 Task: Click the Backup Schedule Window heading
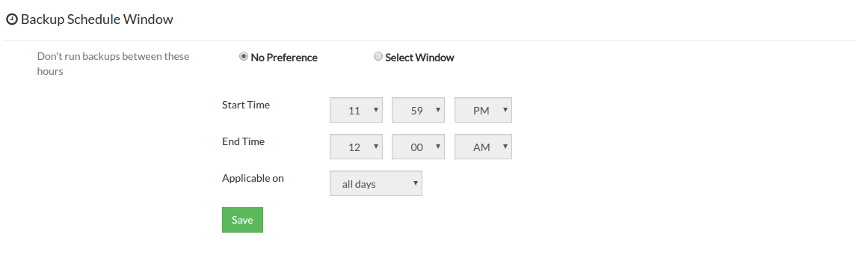point(97,19)
